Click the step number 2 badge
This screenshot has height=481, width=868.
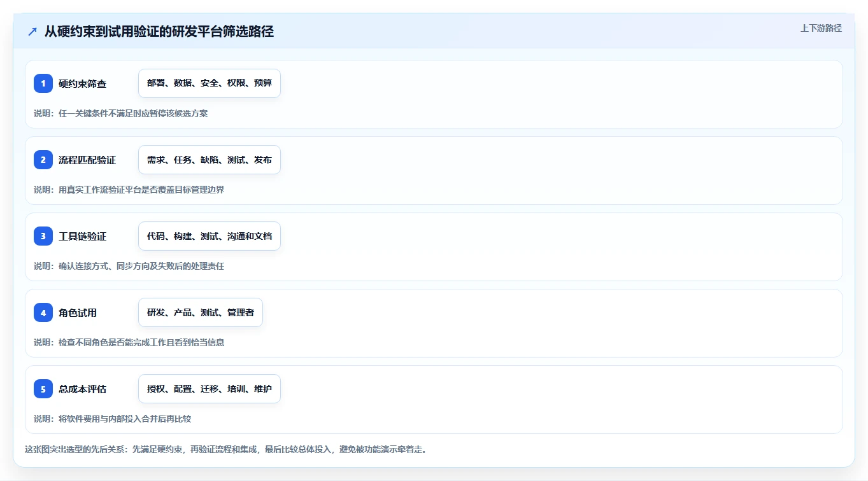[43, 160]
